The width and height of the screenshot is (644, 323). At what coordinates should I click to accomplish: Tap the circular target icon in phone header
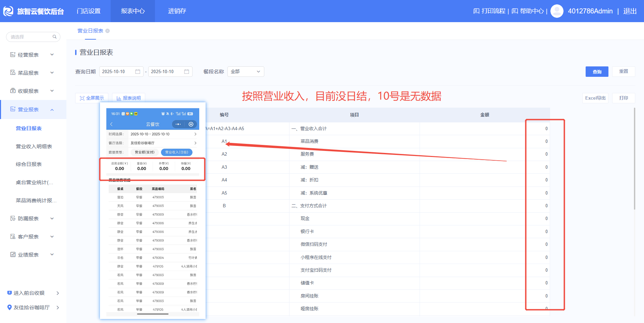[191, 124]
